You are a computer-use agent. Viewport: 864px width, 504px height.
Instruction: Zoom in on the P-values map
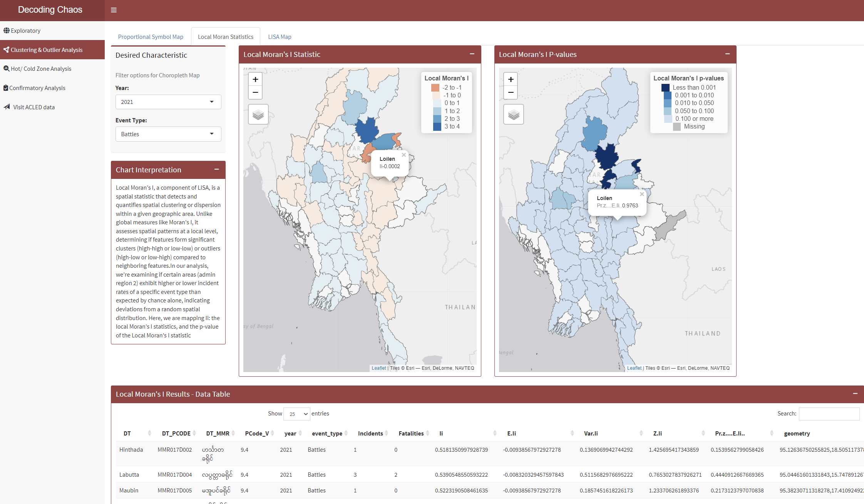511,79
